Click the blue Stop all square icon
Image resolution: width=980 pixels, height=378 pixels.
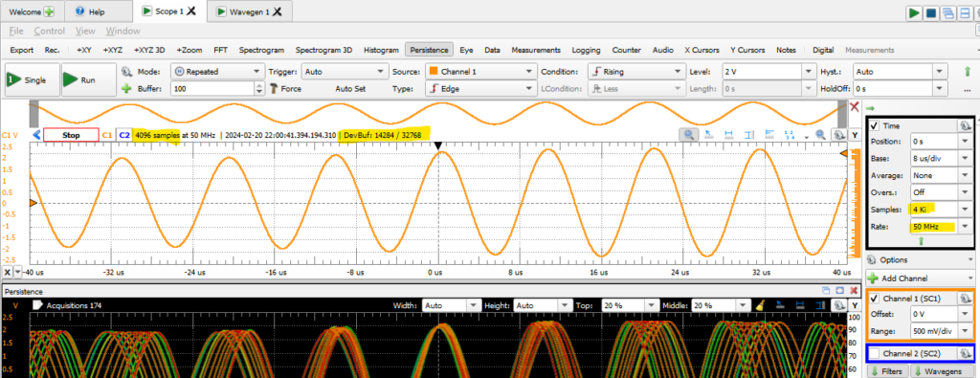tap(930, 13)
